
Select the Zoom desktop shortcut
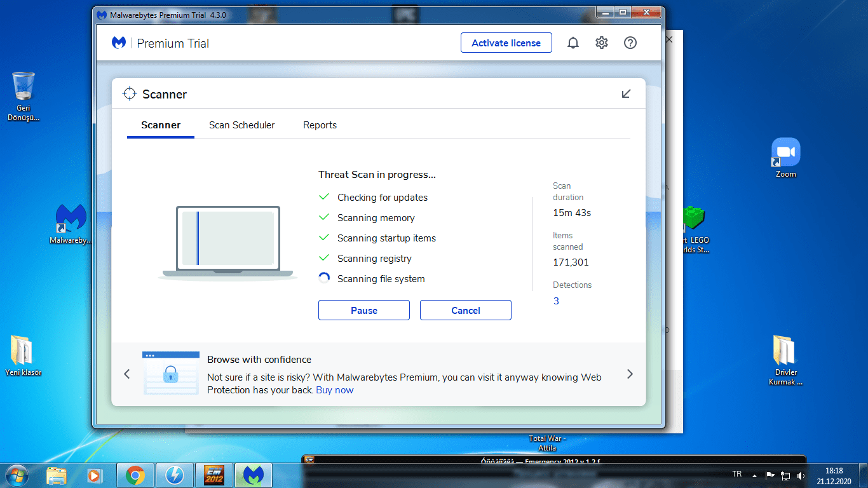coord(786,158)
